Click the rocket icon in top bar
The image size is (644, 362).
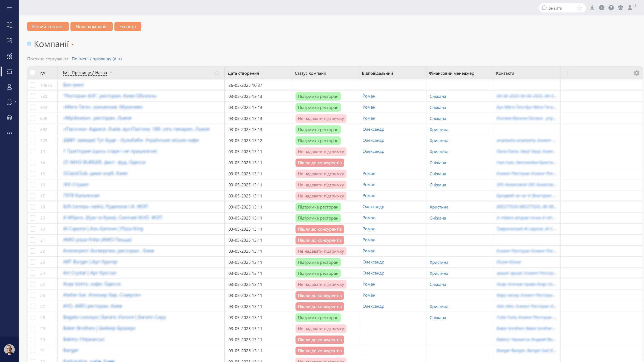[x=592, y=8]
